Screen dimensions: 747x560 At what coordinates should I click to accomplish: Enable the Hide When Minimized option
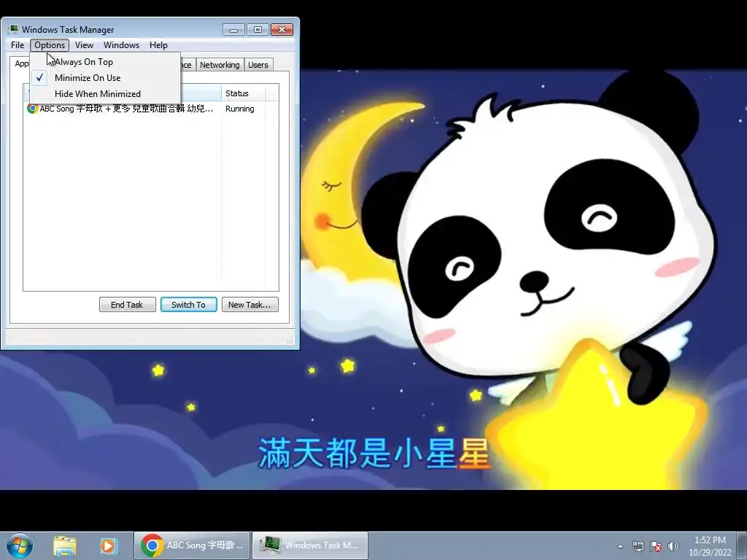pyautogui.click(x=105, y=94)
